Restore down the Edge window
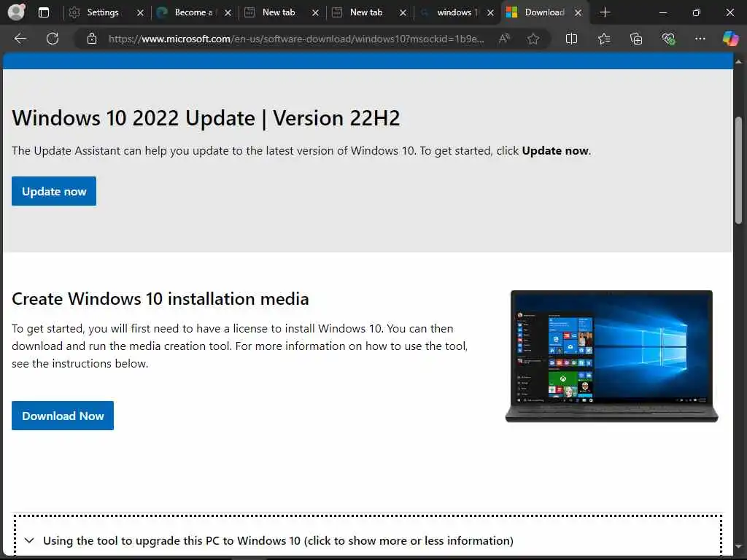The height and width of the screenshot is (560, 747). click(697, 13)
